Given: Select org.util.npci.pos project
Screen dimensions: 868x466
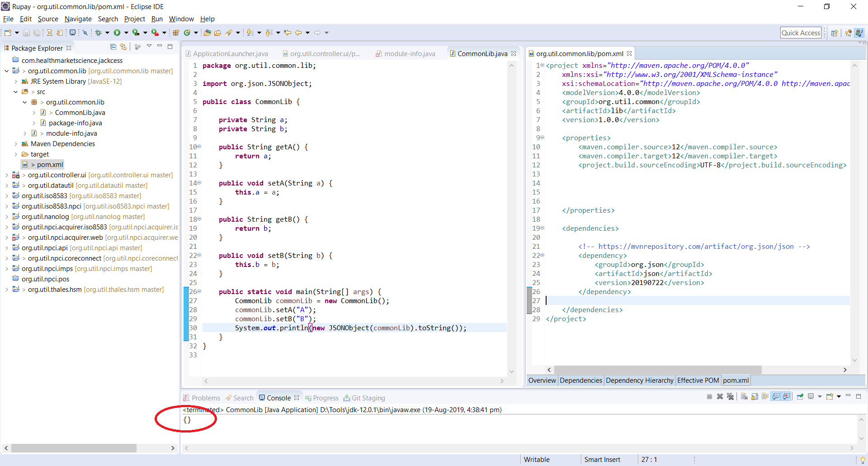Looking at the screenshot, I should pos(45,279).
